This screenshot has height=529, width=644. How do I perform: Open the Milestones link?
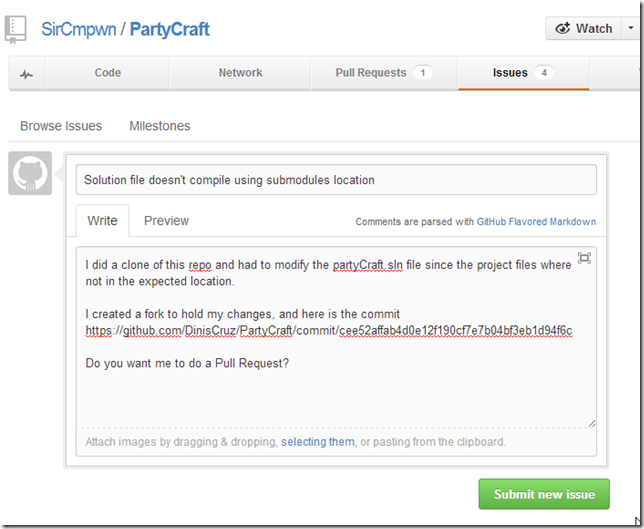pyautogui.click(x=159, y=126)
